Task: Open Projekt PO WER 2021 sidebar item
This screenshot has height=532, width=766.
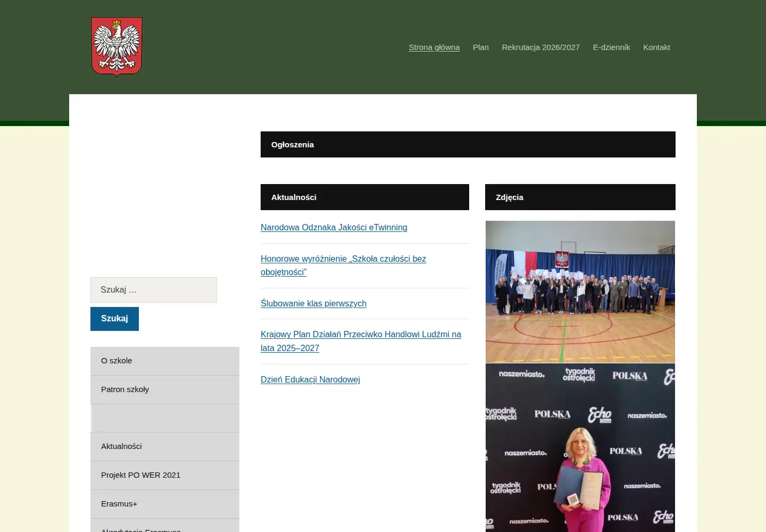Action: tap(165, 475)
